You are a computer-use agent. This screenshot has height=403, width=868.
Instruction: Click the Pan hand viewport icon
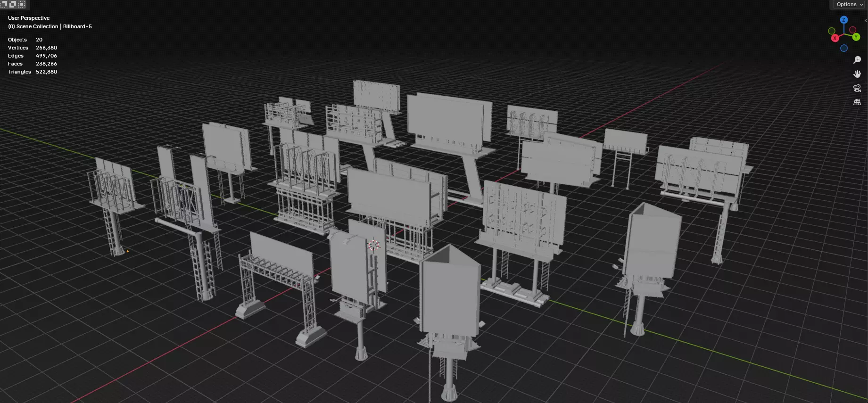(x=857, y=74)
